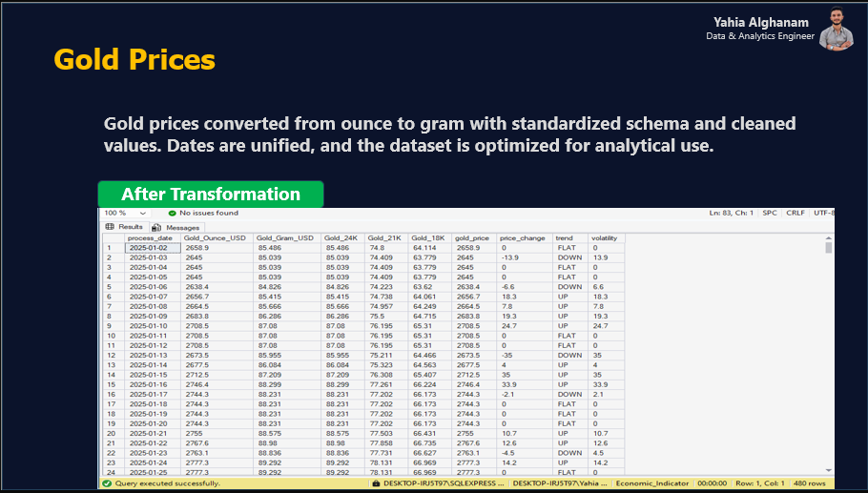Select the gold_price column header
This screenshot has width=868, height=493.
point(474,238)
